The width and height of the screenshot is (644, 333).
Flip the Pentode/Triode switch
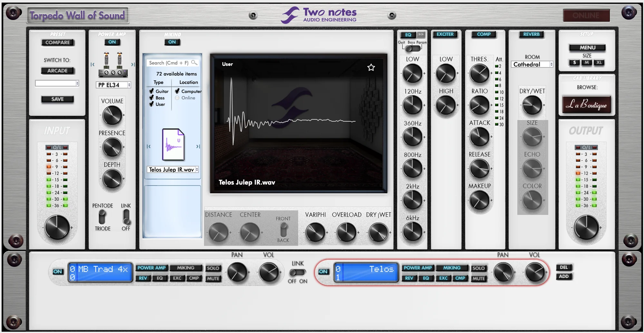(x=102, y=217)
